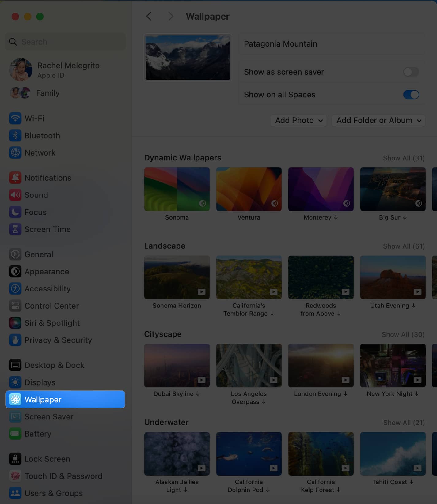
Task: Select the Desktop & Dock icon
Action: [15, 365]
